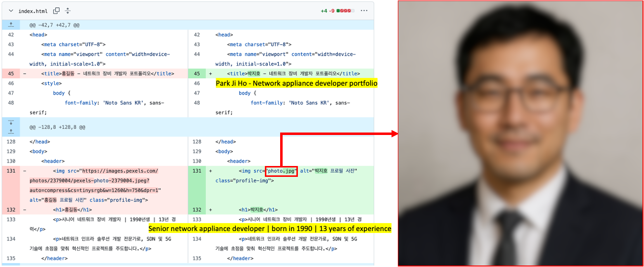644x267 pixels.
Task: Select removed line number 132
Action: coord(11,210)
